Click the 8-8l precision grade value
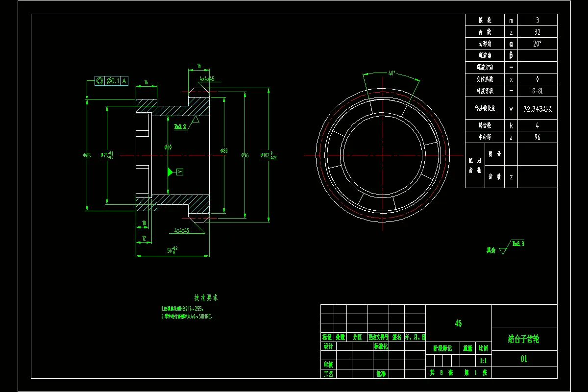The height and width of the screenshot is (392, 588). [x=537, y=91]
